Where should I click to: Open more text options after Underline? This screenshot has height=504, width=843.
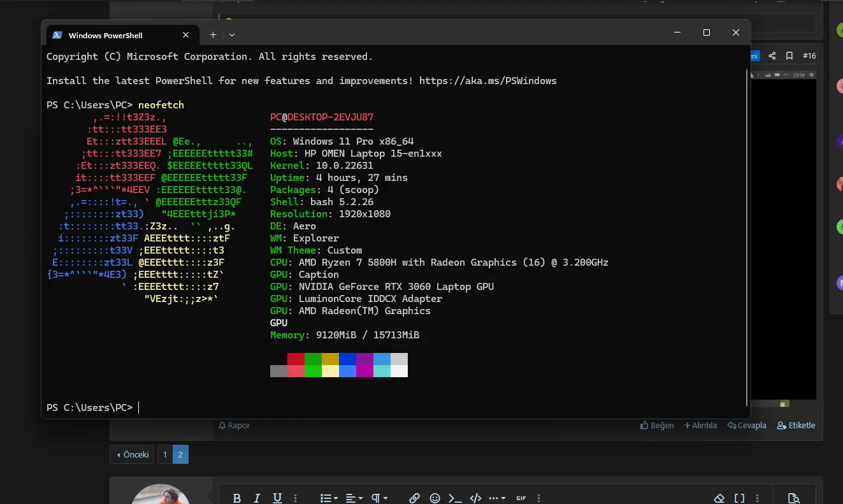[296, 498]
